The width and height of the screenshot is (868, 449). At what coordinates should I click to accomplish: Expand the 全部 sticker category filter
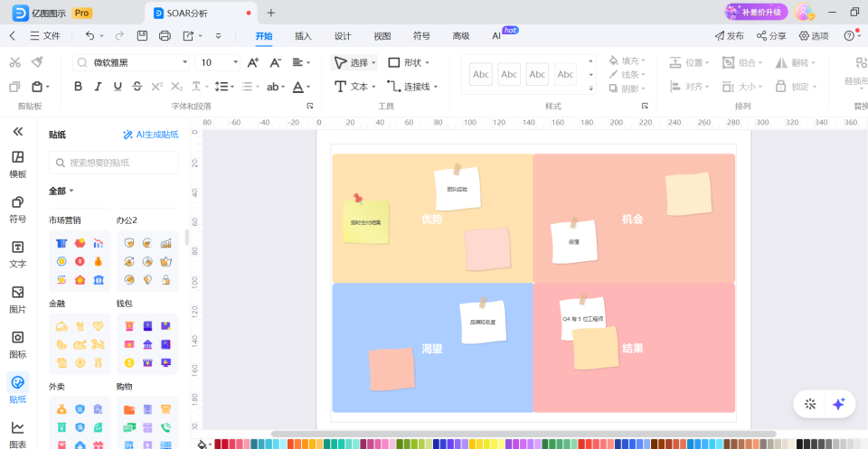[x=61, y=191]
